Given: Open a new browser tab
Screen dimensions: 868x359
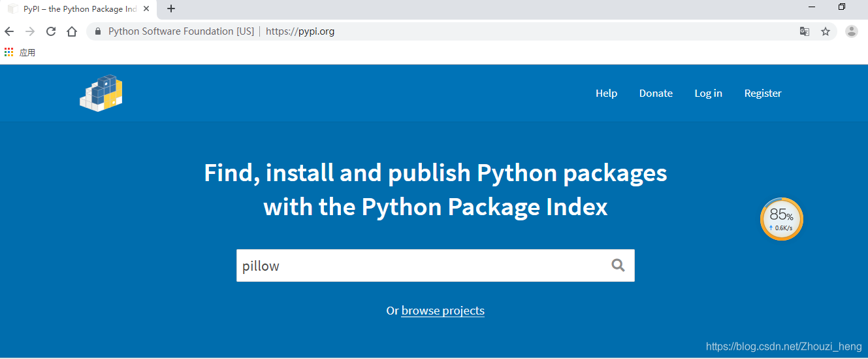Looking at the screenshot, I should click(171, 9).
